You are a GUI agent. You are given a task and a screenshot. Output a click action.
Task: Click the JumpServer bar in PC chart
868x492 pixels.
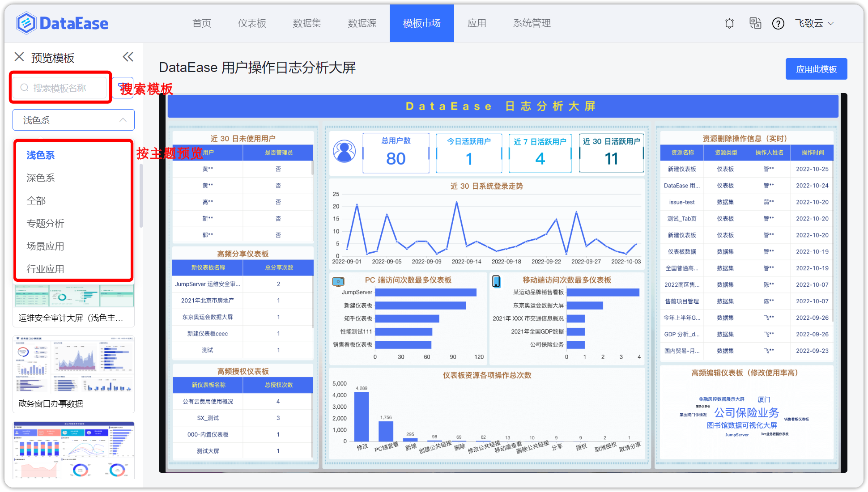[x=425, y=293]
